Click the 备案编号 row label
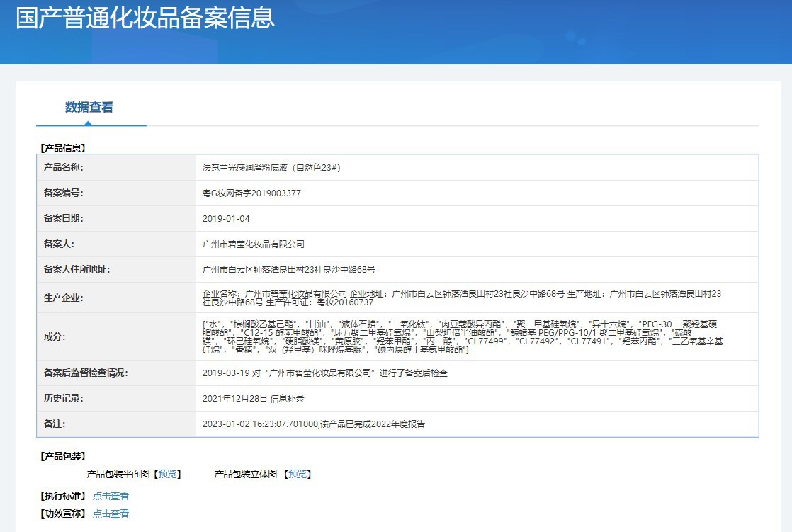792x532 pixels. pos(63,193)
